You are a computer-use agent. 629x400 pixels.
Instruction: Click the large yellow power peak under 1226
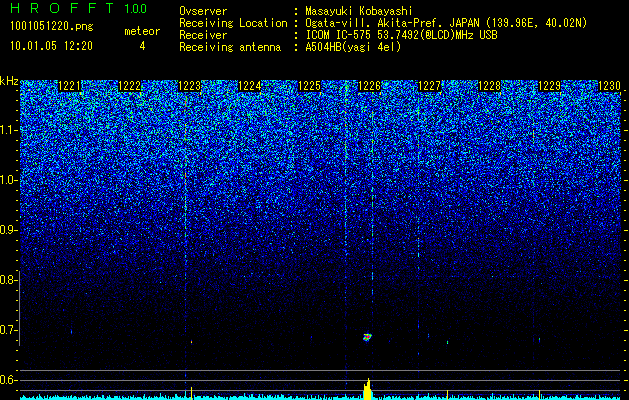(368, 390)
